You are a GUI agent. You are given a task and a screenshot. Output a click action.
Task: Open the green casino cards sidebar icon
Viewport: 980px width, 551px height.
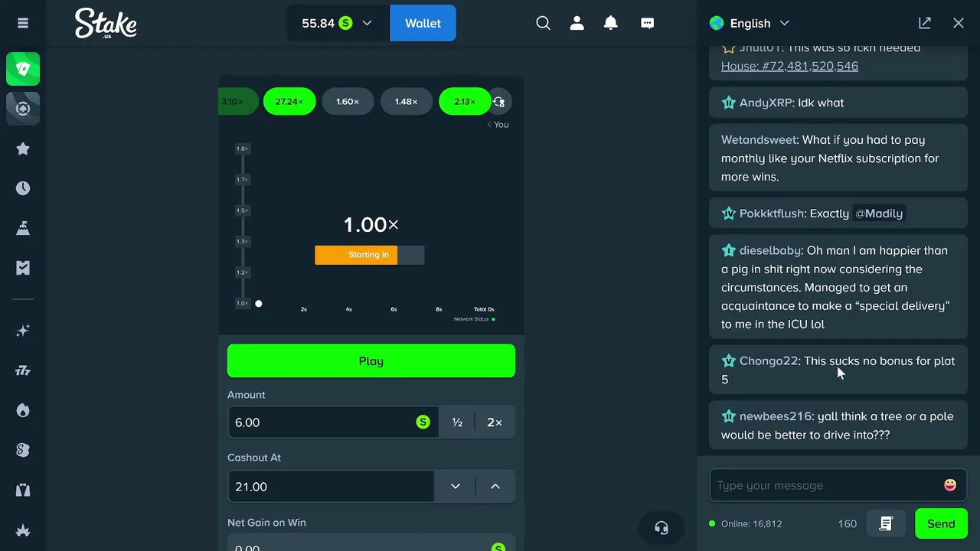pos(23,69)
